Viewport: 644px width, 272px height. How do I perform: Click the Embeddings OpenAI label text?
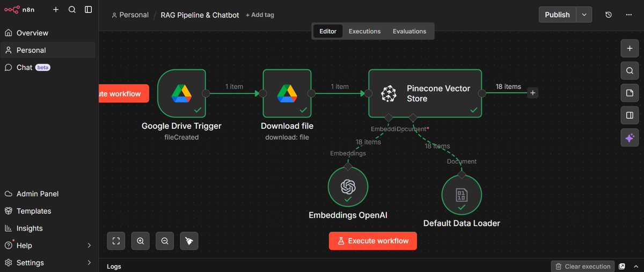pyautogui.click(x=348, y=215)
